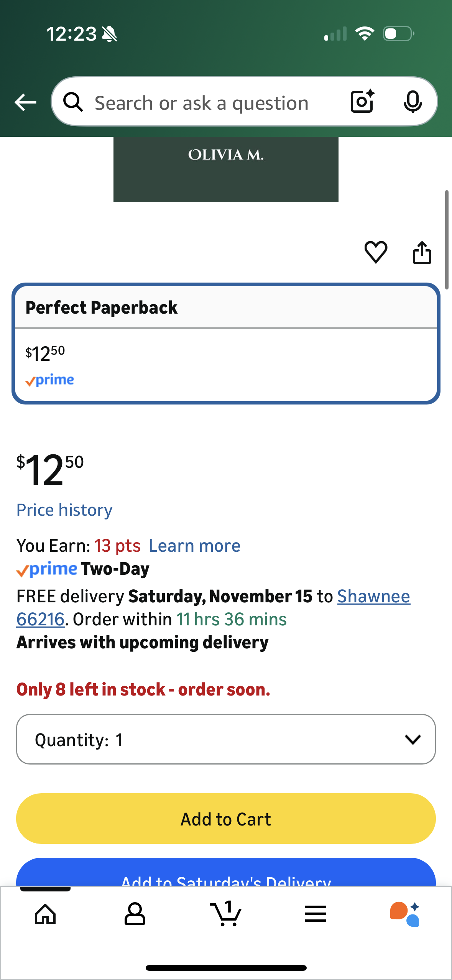
Task: Open Learn more about points
Action: tap(194, 546)
